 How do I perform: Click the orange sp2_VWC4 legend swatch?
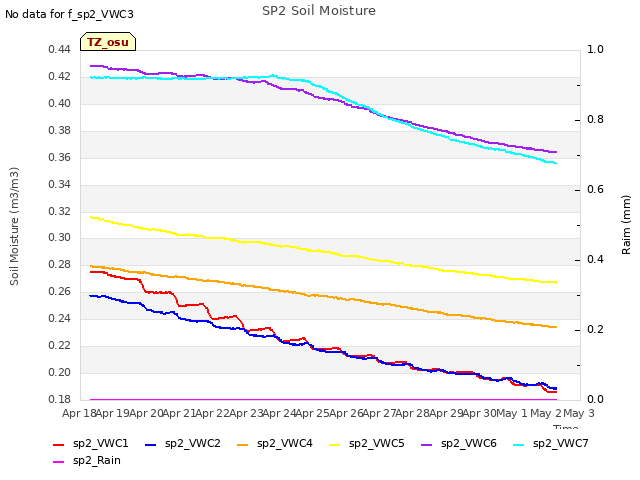tap(243, 444)
